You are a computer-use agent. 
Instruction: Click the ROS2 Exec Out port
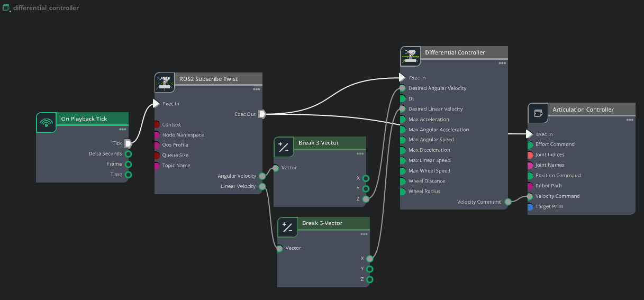[262, 114]
